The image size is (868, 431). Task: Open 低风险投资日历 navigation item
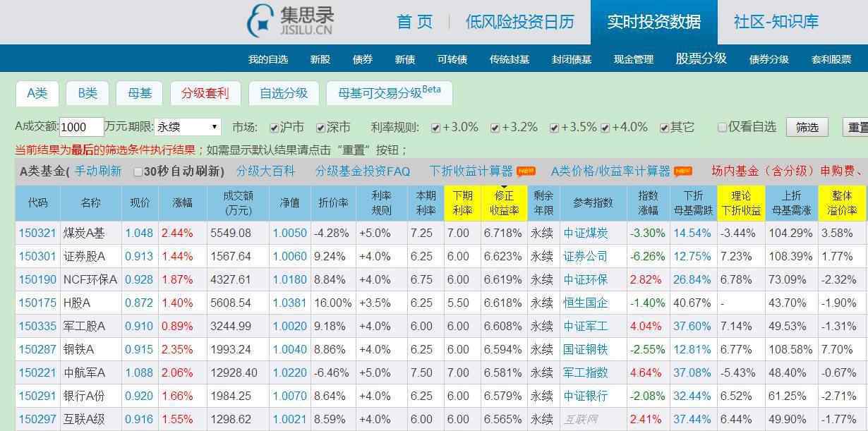click(520, 22)
